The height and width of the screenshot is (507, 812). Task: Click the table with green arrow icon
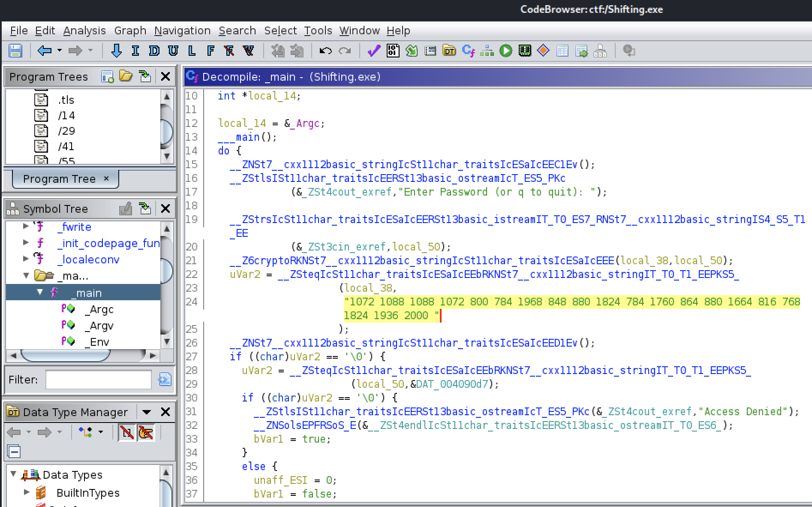coord(581,51)
